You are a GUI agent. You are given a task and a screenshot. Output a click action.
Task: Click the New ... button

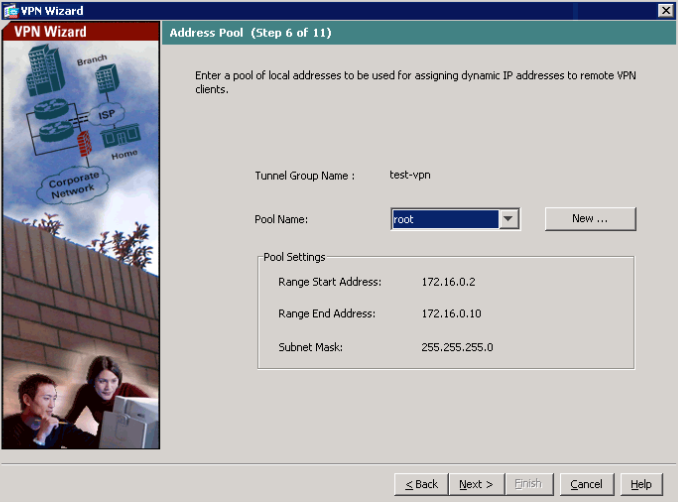tap(590, 219)
